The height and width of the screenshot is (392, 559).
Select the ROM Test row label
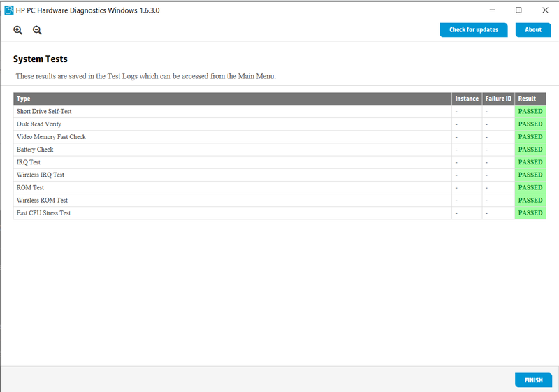(30, 187)
